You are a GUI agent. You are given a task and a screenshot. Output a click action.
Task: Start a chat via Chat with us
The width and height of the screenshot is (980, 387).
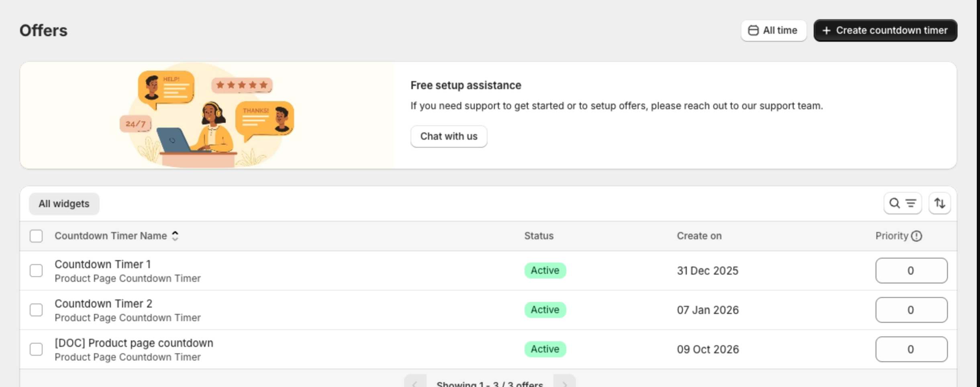[x=449, y=136]
